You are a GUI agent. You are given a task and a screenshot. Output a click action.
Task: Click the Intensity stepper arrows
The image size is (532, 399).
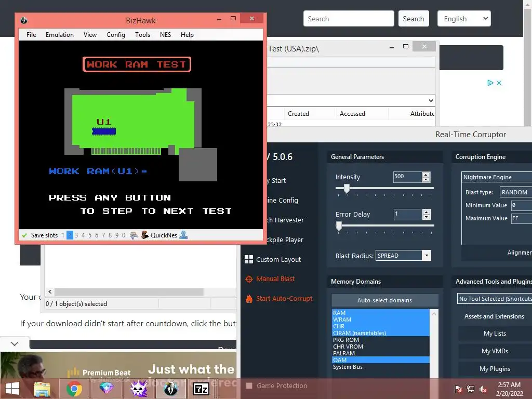[x=426, y=177]
